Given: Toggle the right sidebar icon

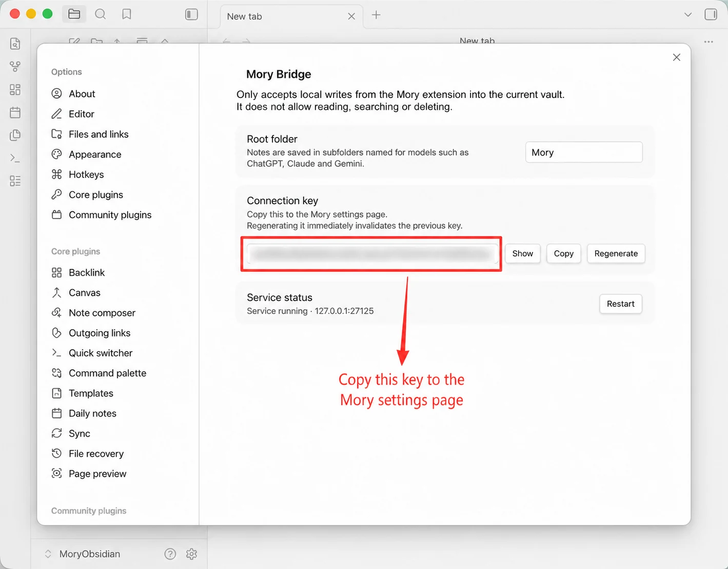Looking at the screenshot, I should pos(711,14).
